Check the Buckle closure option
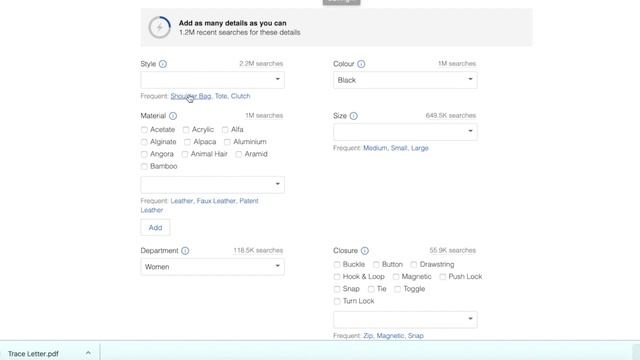Viewport: 640px width, 360px height. [337, 264]
